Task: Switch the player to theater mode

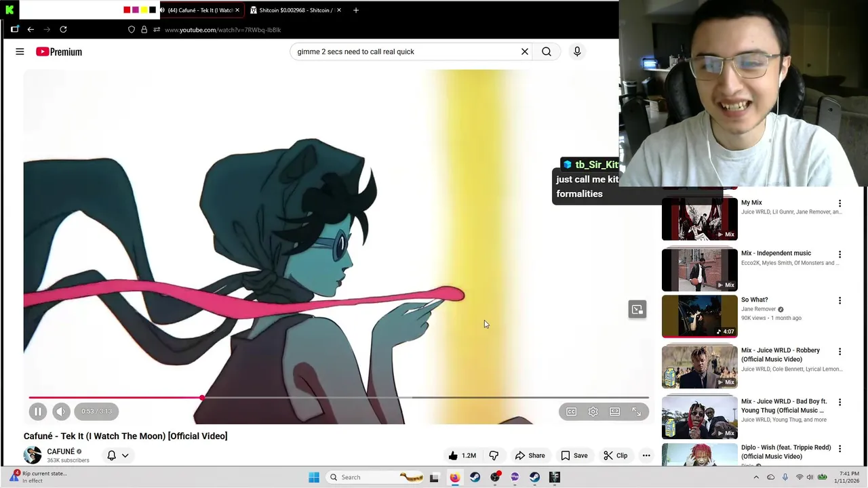Action: click(x=615, y=411)
